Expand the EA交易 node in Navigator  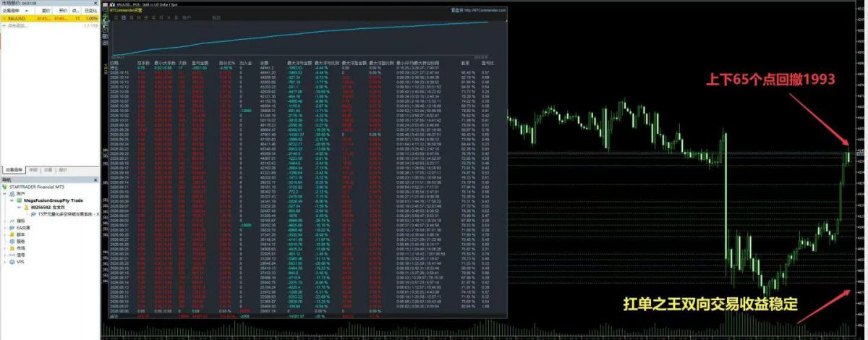pos(5,228)
